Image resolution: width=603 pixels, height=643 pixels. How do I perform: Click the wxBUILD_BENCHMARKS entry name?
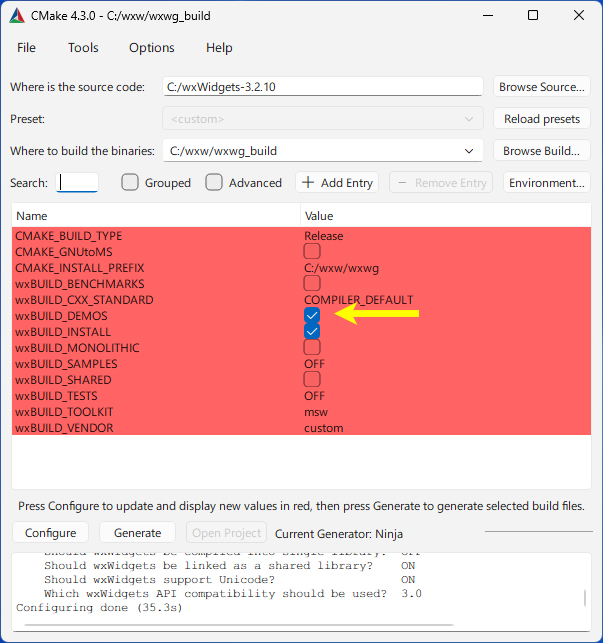tap(80, 284)
